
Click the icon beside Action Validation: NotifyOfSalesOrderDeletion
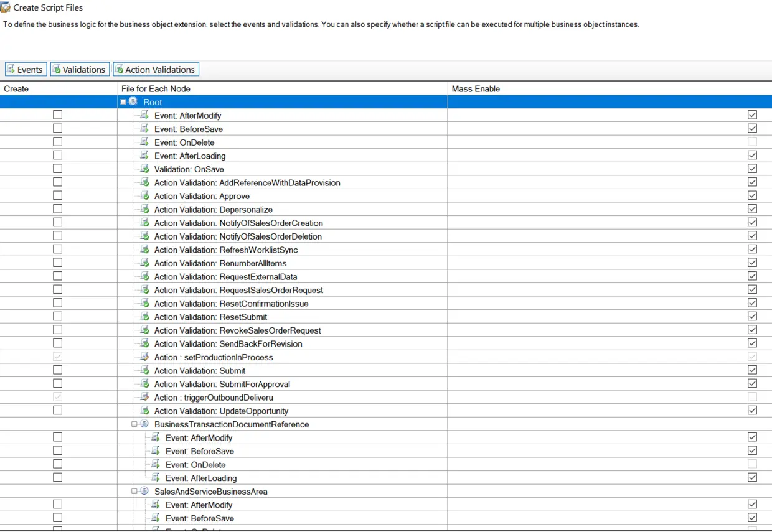[x=144, y=236]
